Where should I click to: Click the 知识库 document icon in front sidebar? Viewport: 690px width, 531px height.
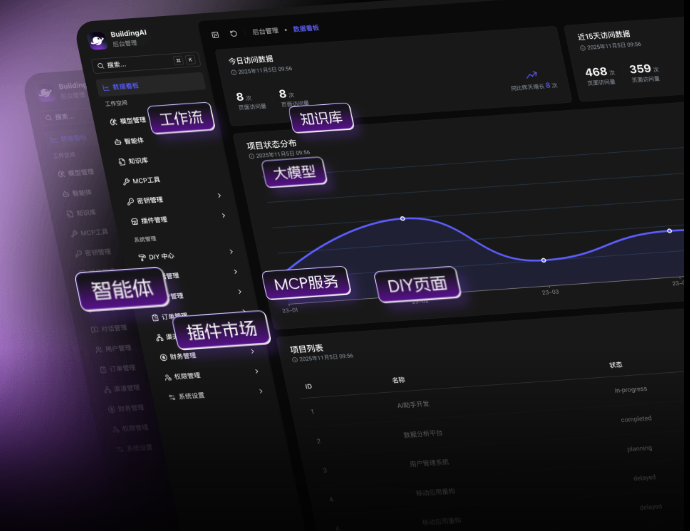(122, 162)
